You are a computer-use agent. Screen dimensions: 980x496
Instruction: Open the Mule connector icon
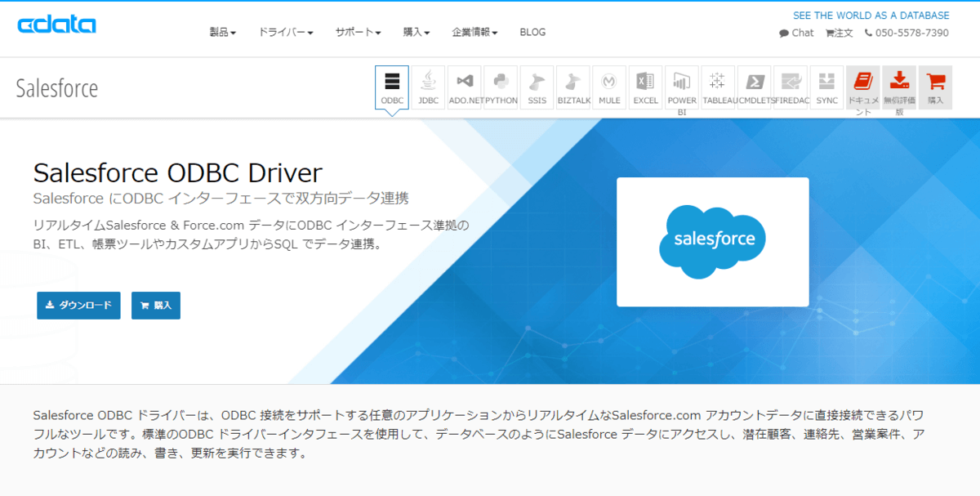pos(609,87)
